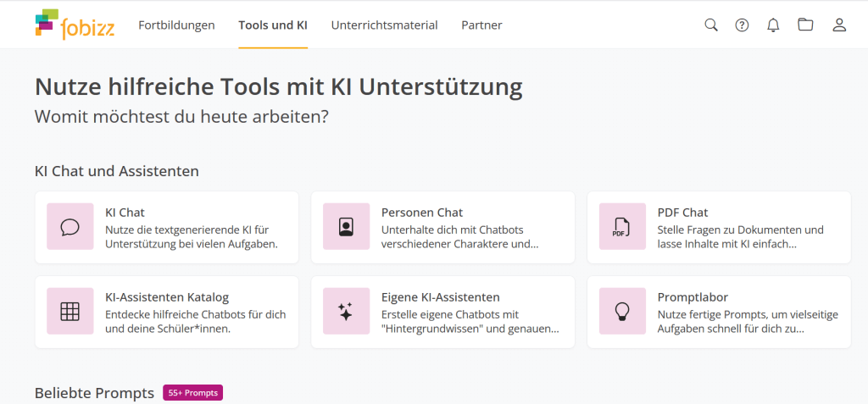Switch to Tools und KI tab
868x404 pixels.
(273, 25)
